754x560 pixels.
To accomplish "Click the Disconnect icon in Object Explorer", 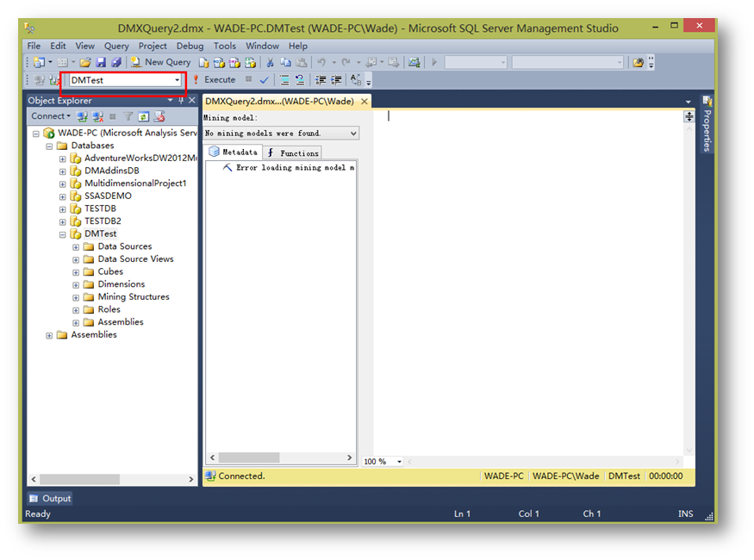I will [x=97, y=116].
